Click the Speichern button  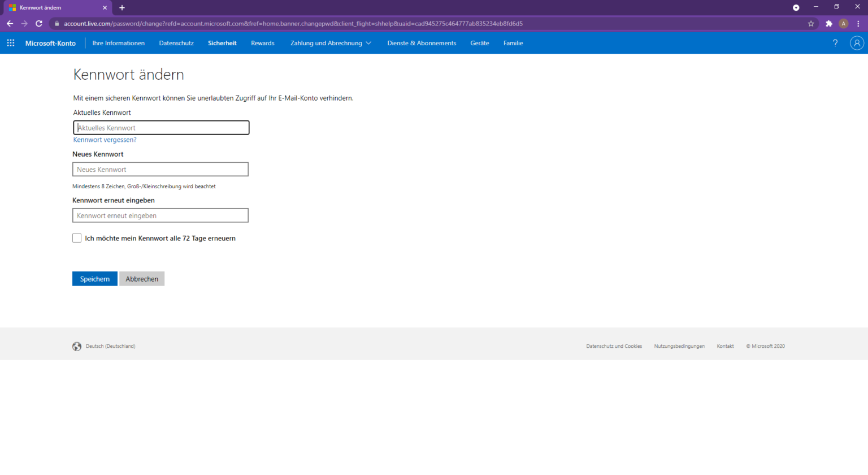(94, 279)
